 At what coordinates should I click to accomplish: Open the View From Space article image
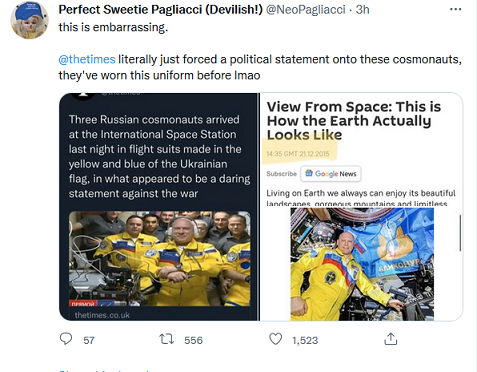tap(361, 207)
